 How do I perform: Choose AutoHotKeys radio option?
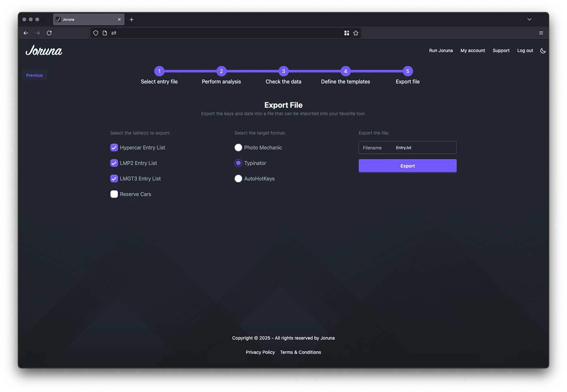[238, 179]
